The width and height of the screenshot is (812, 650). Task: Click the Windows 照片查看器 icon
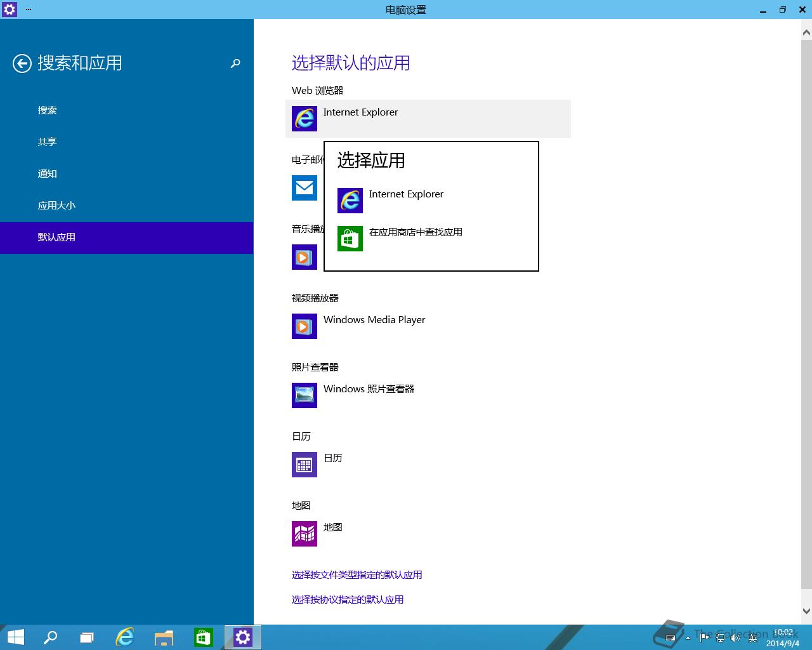[x=304, y=395]
